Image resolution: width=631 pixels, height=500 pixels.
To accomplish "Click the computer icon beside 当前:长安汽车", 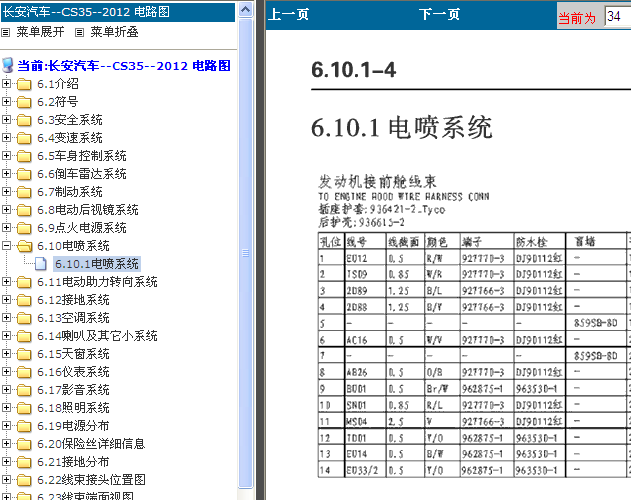I will point(8,65).
